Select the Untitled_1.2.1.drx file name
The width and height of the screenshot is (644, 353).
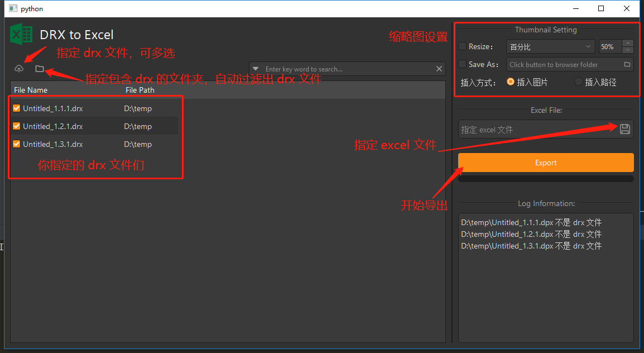pyautogui.click(x=53, y=126)
